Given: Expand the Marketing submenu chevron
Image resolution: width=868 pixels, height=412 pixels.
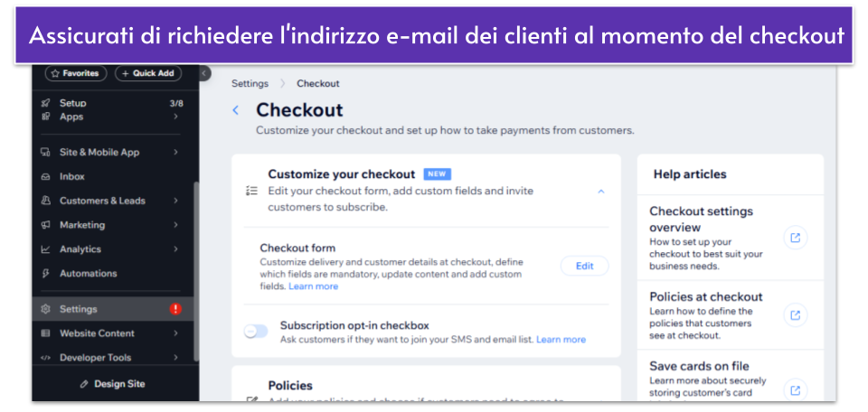Looking at the screenshot, I should coord(175,225).
